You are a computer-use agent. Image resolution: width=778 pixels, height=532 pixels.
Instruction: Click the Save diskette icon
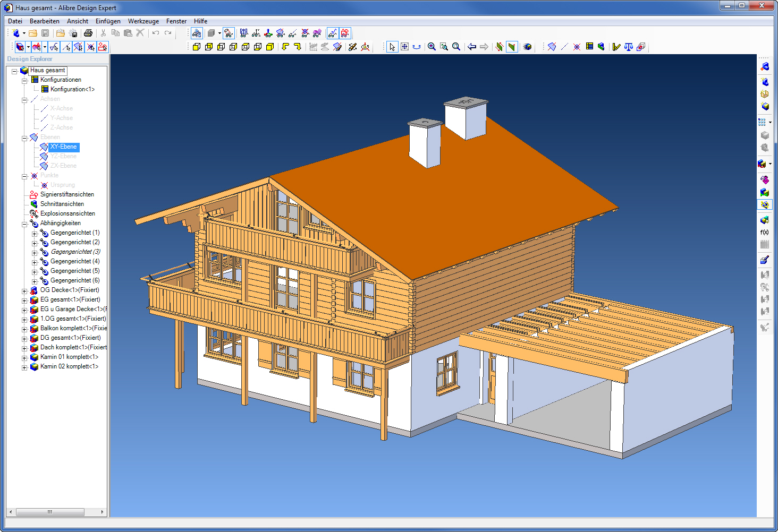tap(45, 33)
